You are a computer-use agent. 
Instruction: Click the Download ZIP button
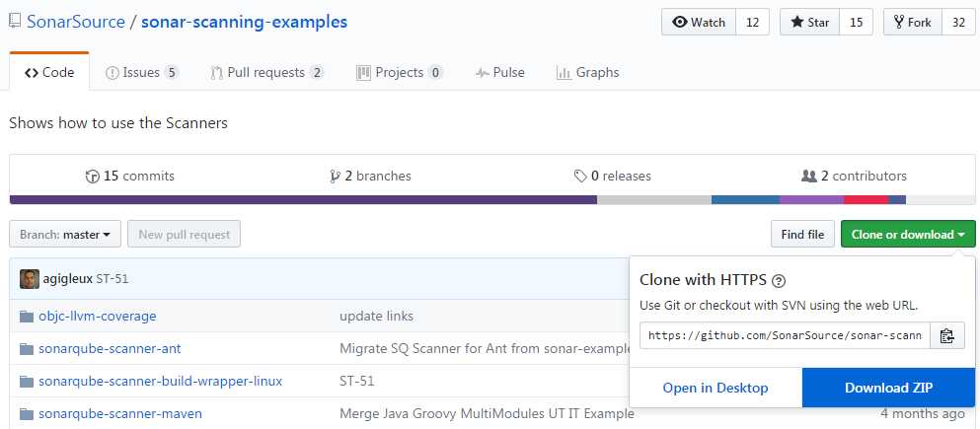[889, 388]
